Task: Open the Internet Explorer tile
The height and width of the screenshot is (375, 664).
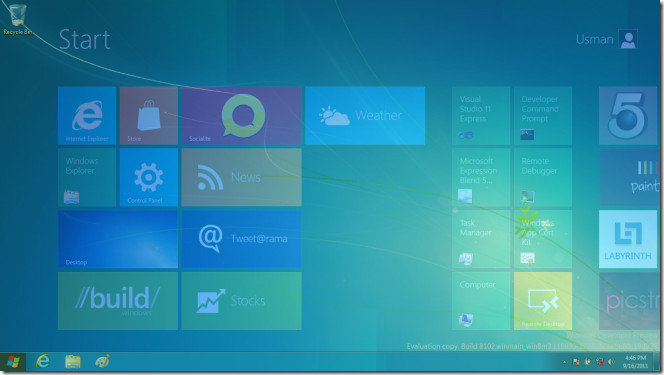Action: click(x=87, y=116)
